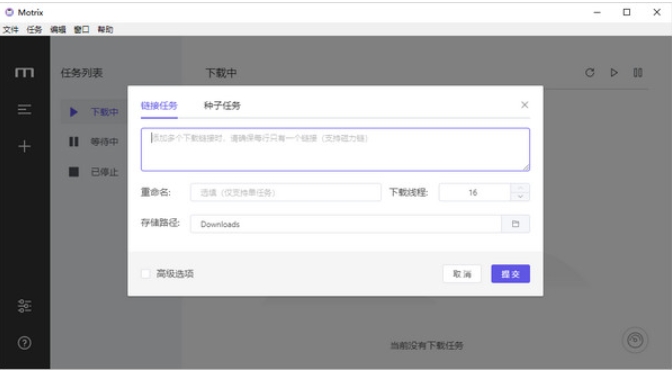
Task: Open preferences sliders icon in sidebar
Action: point(24,306)
